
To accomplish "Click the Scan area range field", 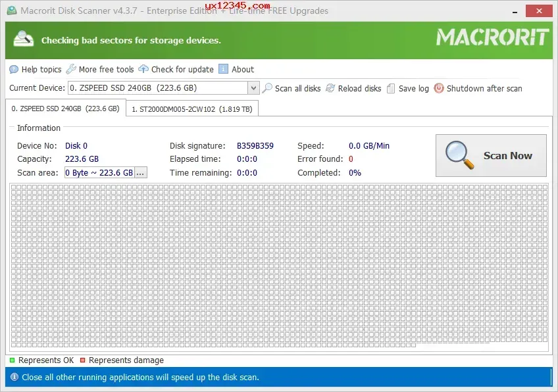I will [99, 172].
